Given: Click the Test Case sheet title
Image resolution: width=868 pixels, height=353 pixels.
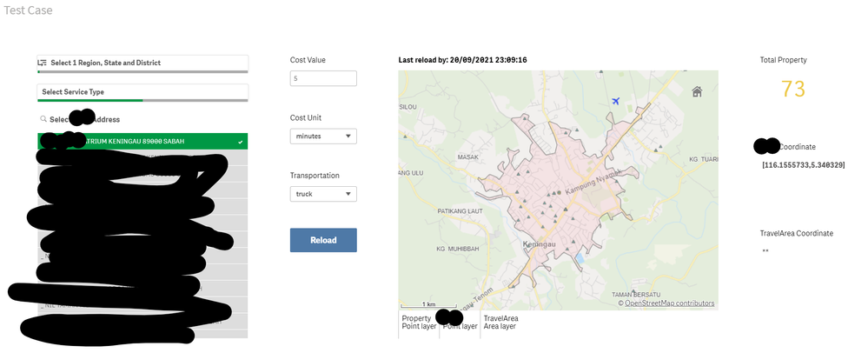Looking at the screenshot, I should (28, 10).
